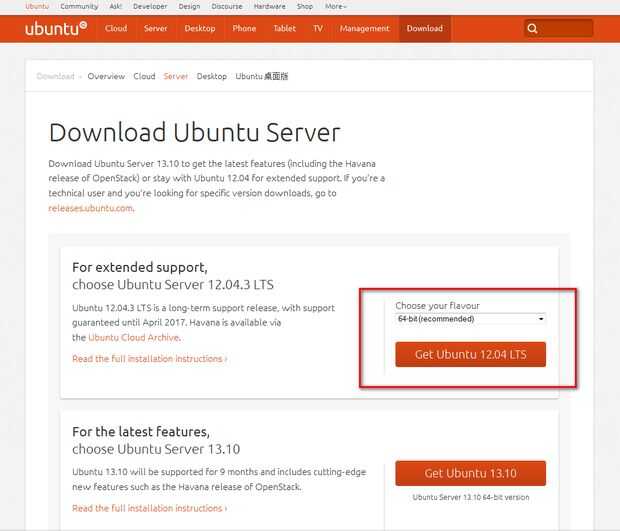Viewport: 620px width, 531px height.
Task: Open the Server section in orange navbar
Action: [x=155, y=28]
